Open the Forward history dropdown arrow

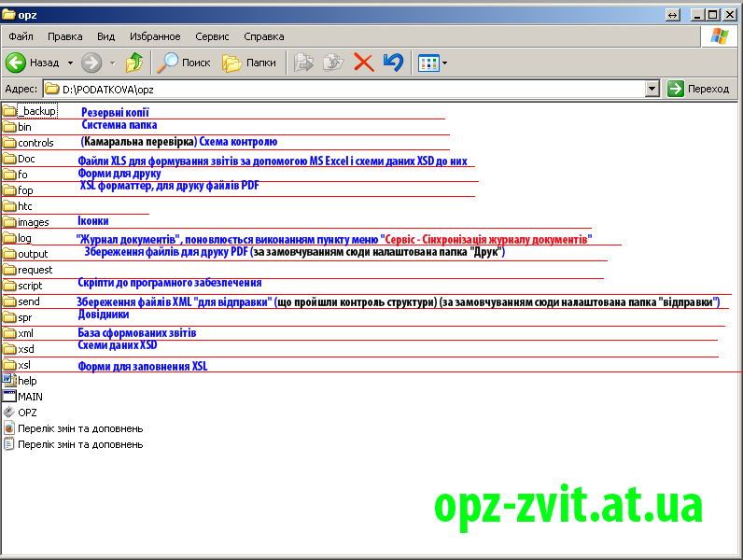pos(112,63)
